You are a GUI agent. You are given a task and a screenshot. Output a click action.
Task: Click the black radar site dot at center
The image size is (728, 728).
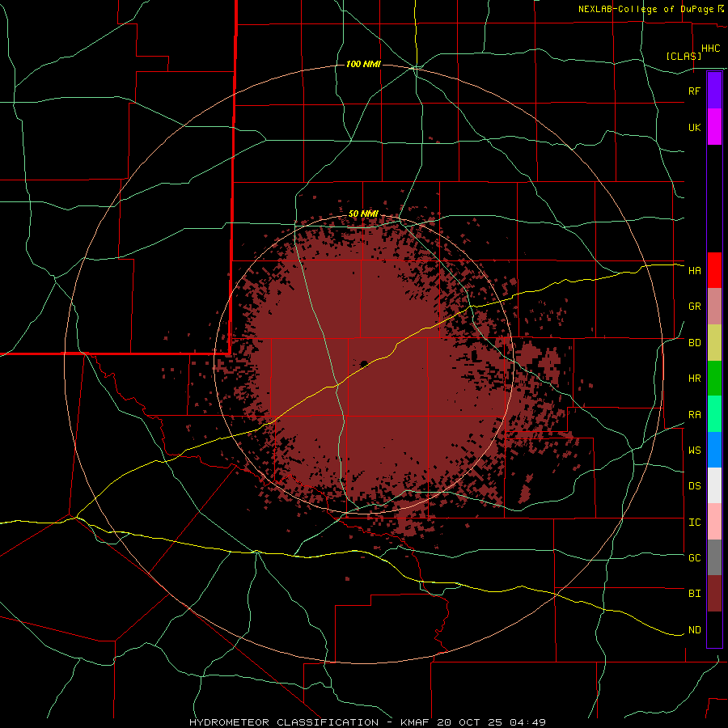click(x=364, y=363)
